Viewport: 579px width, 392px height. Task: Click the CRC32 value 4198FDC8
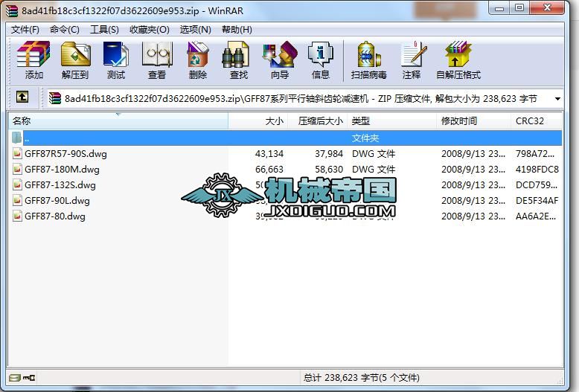(537, 170)
